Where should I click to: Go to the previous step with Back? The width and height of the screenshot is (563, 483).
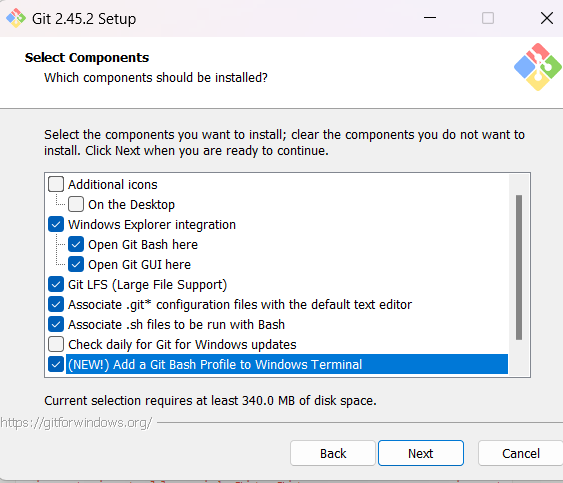point(333,453)
